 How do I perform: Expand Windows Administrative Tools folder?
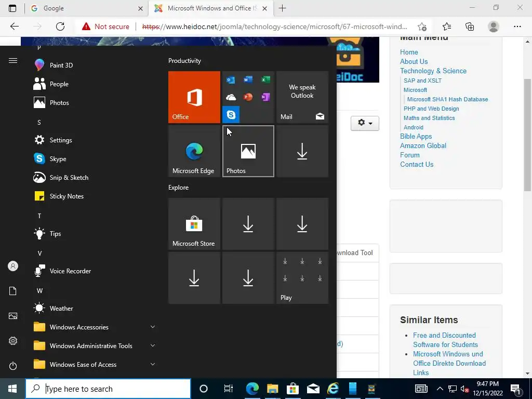pyautogui.click(x=95, y=345)
